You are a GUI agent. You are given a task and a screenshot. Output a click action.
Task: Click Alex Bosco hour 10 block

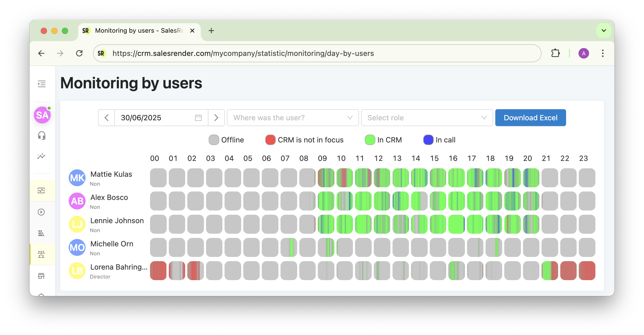(345, 201)
